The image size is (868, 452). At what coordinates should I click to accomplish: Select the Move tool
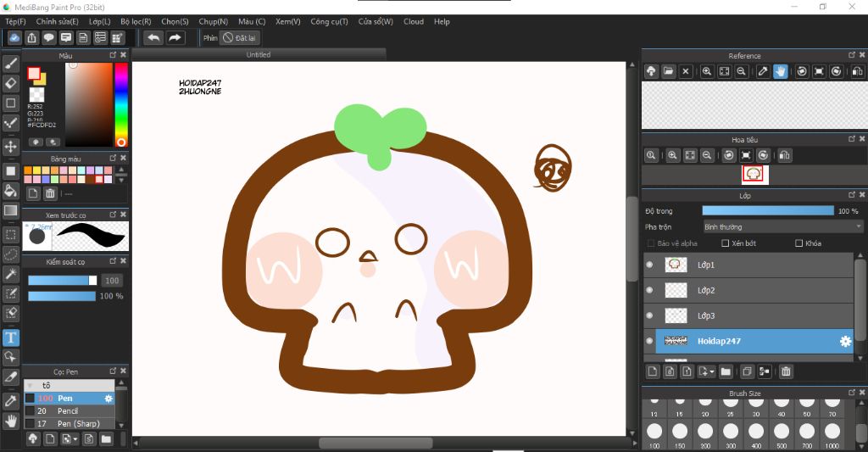[11, 147]
